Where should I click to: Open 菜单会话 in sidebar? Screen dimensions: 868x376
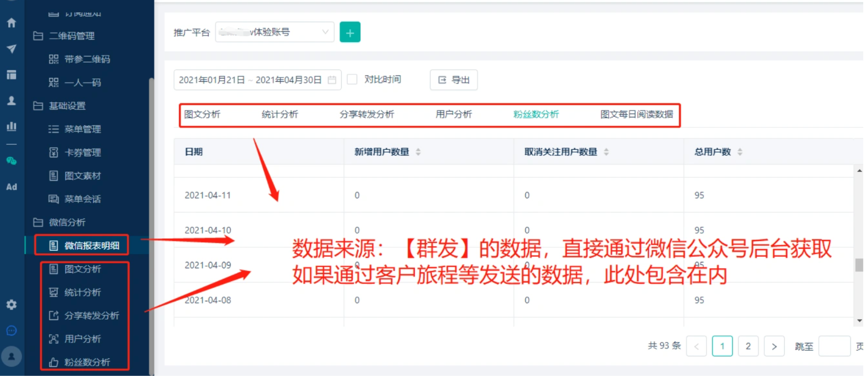point(75,199)
